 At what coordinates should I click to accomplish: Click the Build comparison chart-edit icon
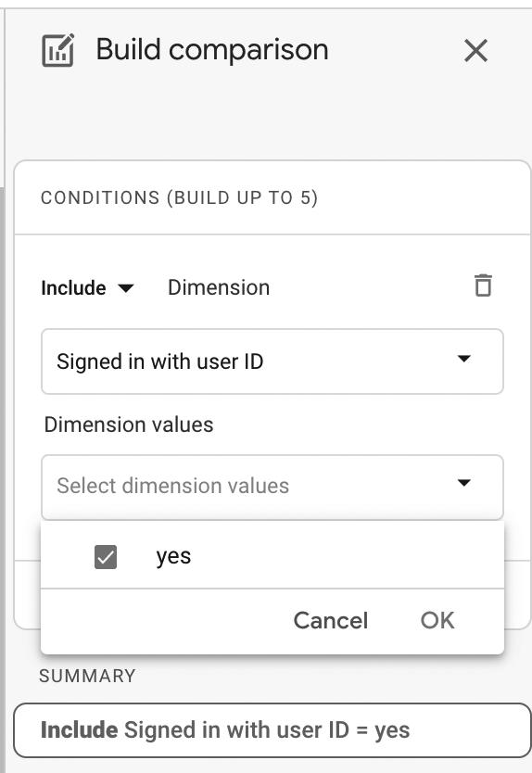[x=58, y=50]
